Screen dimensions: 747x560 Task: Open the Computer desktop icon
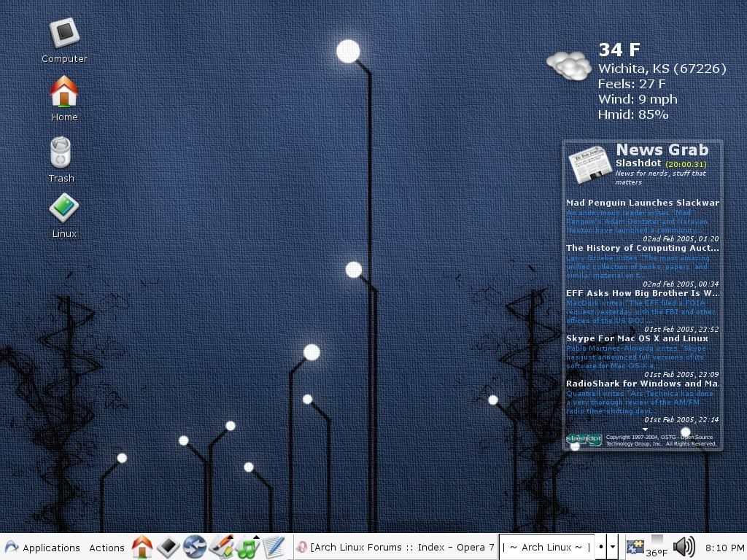tap(64, 40)
